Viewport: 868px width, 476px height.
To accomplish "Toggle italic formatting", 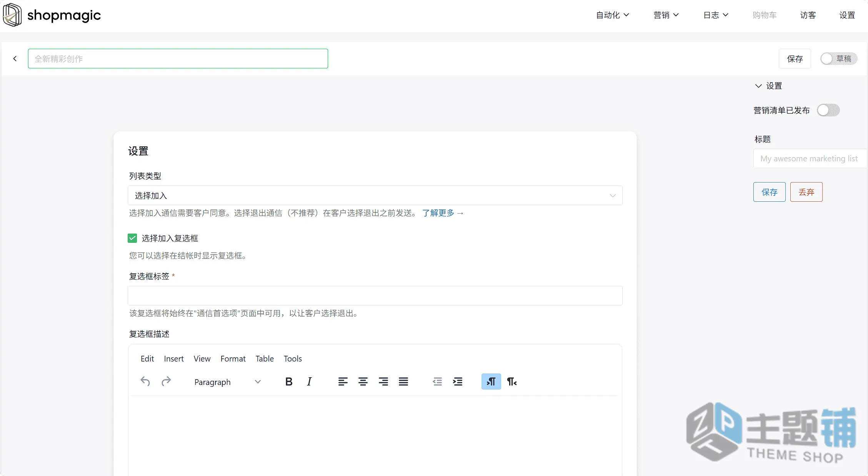I will pyautogui.click(x=309, y=381).
